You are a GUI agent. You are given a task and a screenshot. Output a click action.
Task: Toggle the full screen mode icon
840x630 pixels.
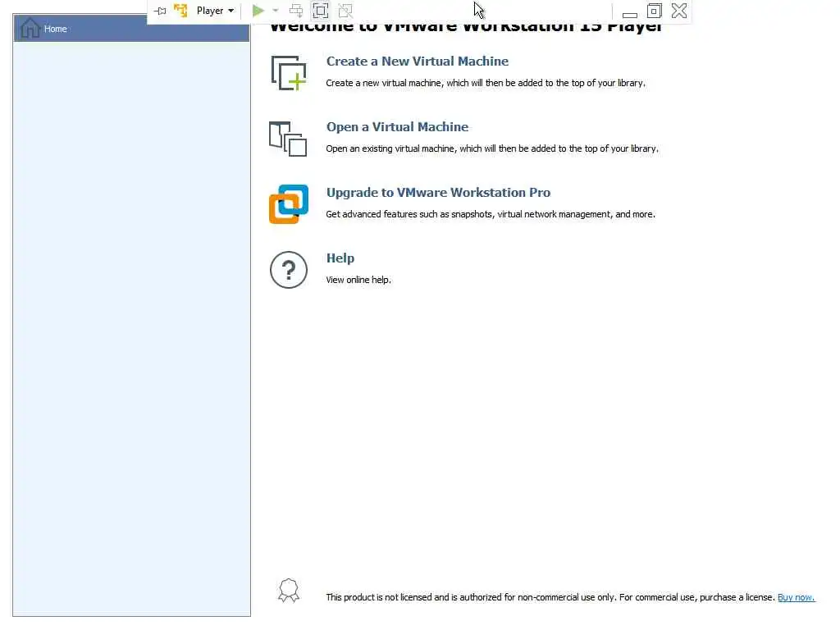point(321,11)
